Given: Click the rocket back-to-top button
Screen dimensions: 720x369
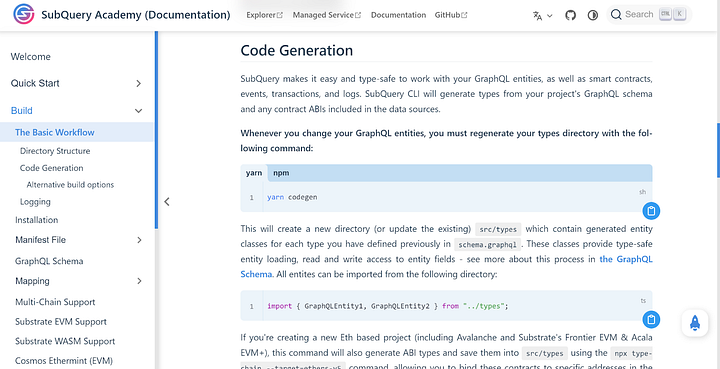Looking at the screenshot, I should coord(695,323).
